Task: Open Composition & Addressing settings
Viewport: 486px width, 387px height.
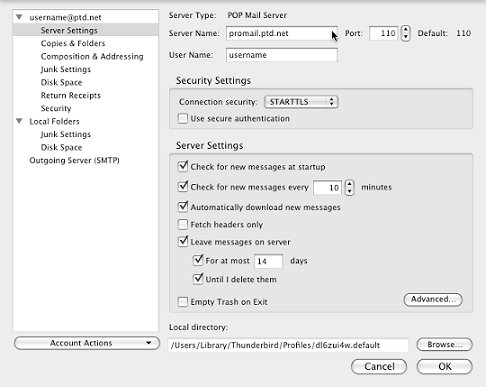Action: click(x=92, y=56)
